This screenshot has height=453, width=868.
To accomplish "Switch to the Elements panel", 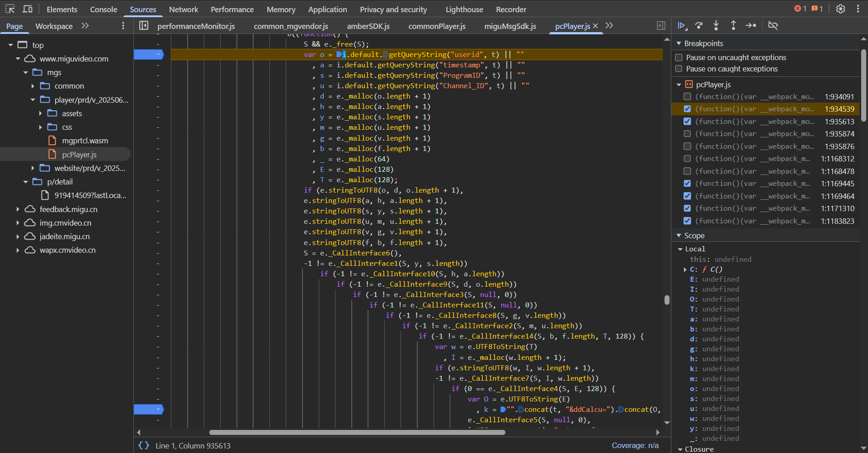I will click(62, 9).
